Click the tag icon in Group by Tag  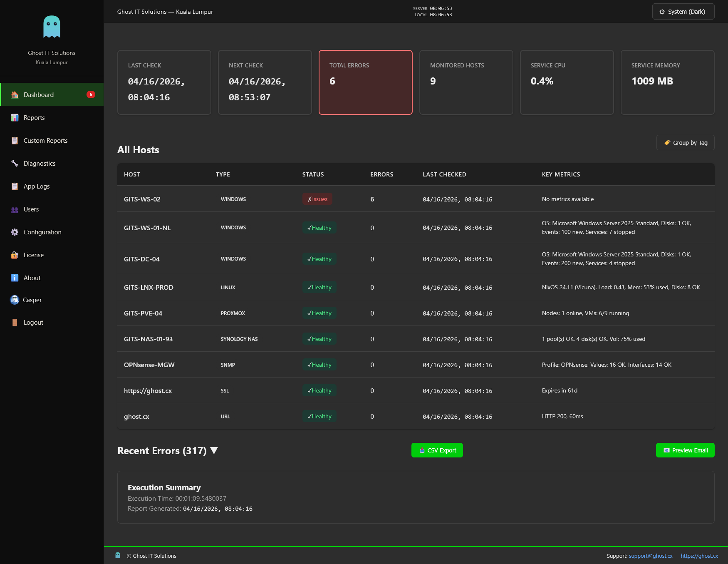[x=667, y=143]
